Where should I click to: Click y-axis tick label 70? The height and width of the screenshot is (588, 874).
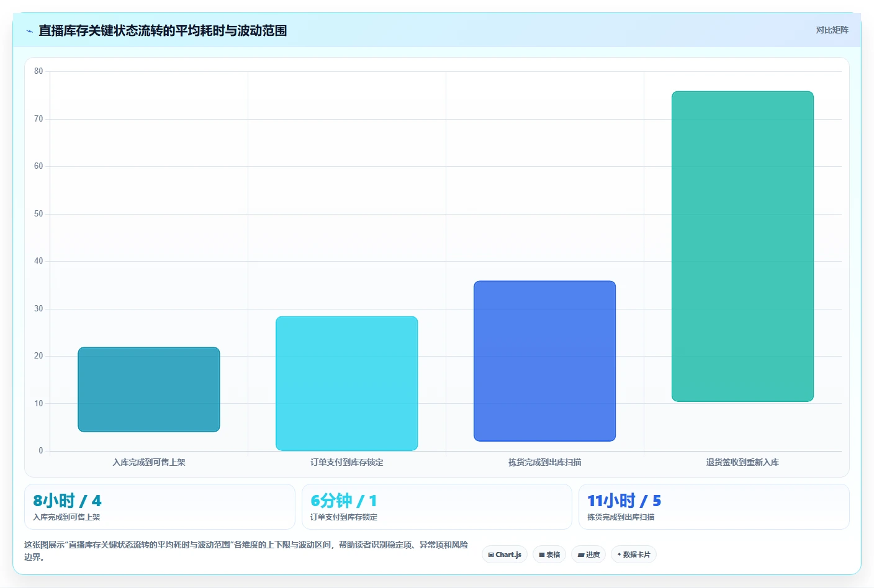click(x=38, y=118)
